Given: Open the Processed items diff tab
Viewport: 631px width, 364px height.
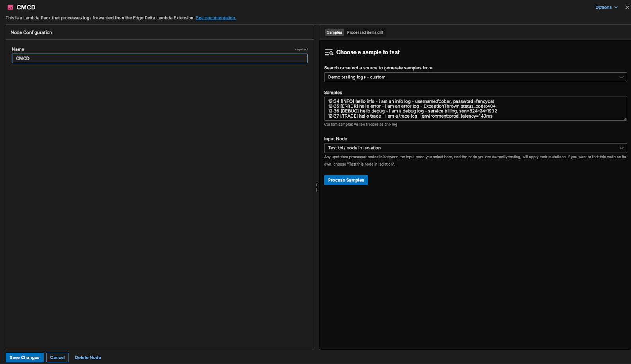Looking at the screenshot, I should coord(365,32).
